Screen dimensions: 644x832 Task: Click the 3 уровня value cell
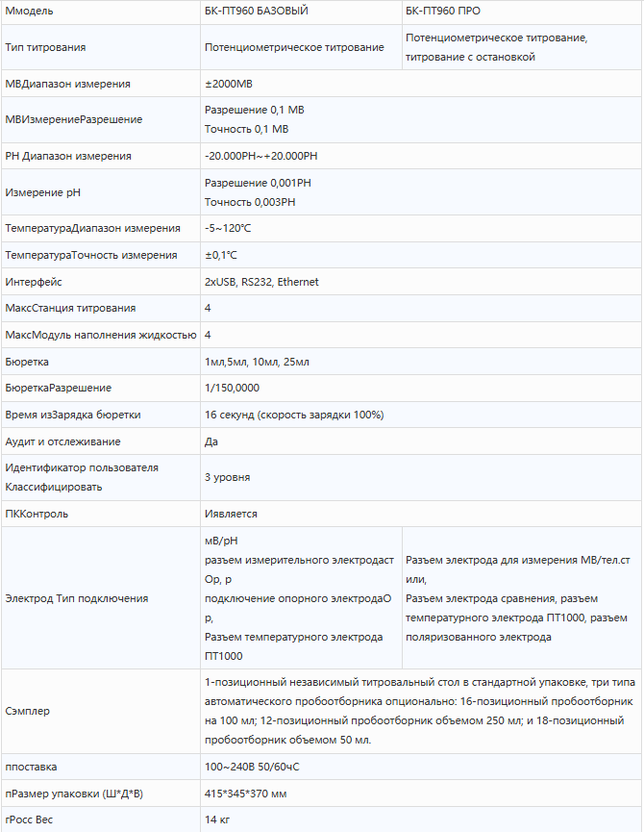click(227, 477)
